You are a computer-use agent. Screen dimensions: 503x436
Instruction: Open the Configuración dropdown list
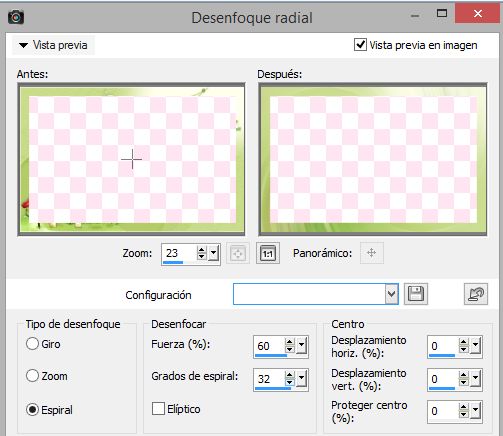coord(392,294)
